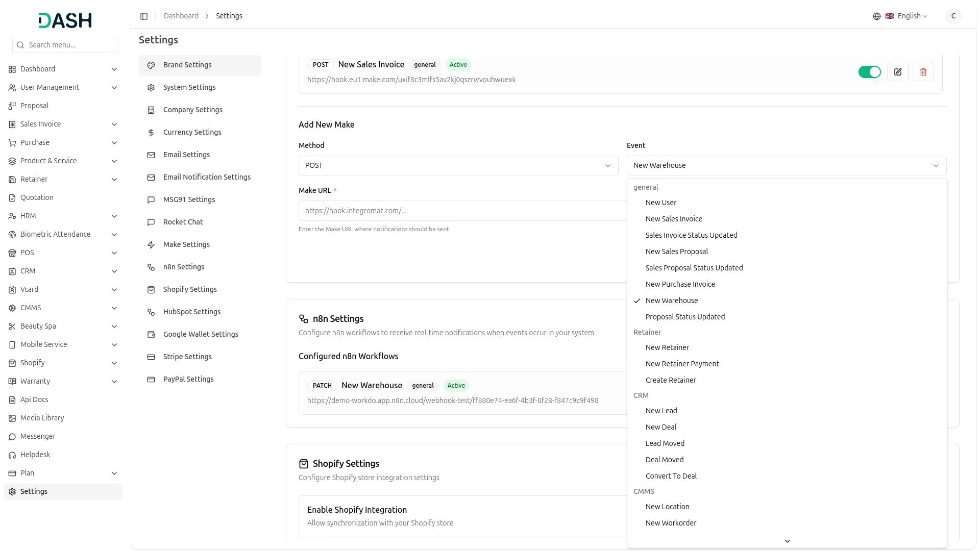This screenshot has width=980, height=551.
Task: Click the sidebar collapse panel icon
Action: (x=144, y=16)
